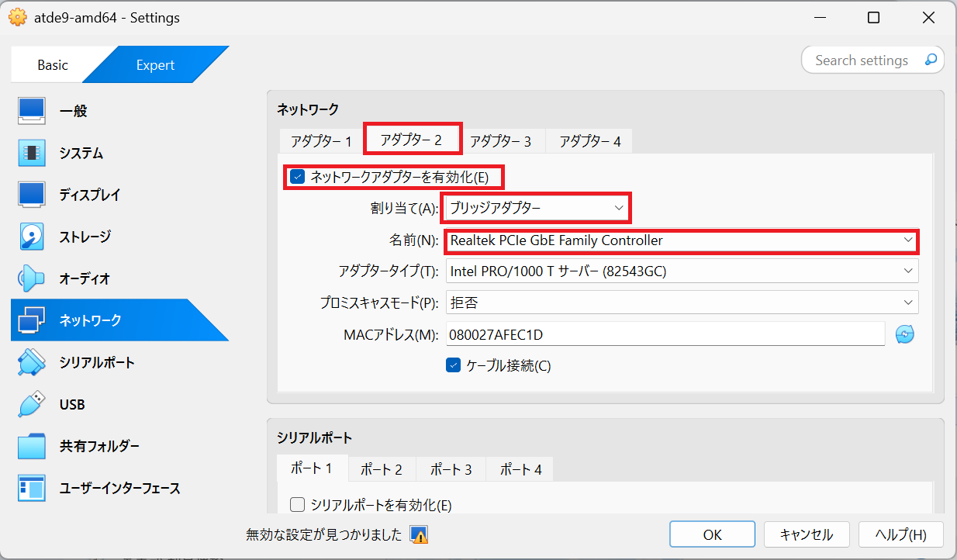Click the search magnifier icon
Image resolution: width=957 pixels, height=560 pixels.
tap(931, 60)
